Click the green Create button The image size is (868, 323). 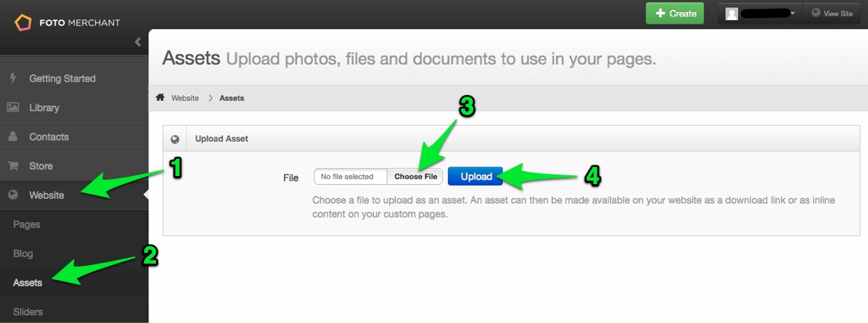tap(675, 13)
